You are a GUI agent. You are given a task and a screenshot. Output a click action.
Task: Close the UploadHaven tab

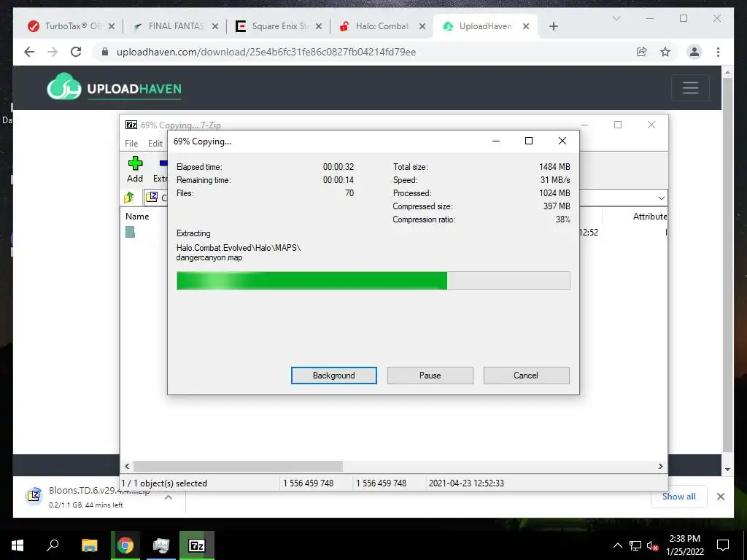(x=526, y=26)
